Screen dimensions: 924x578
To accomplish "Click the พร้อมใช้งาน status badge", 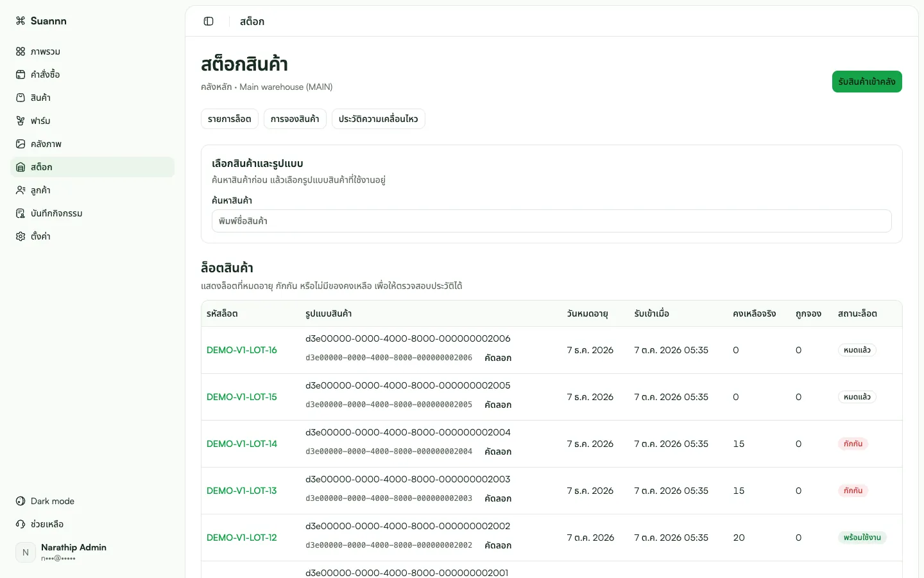I will pos(862,538).
